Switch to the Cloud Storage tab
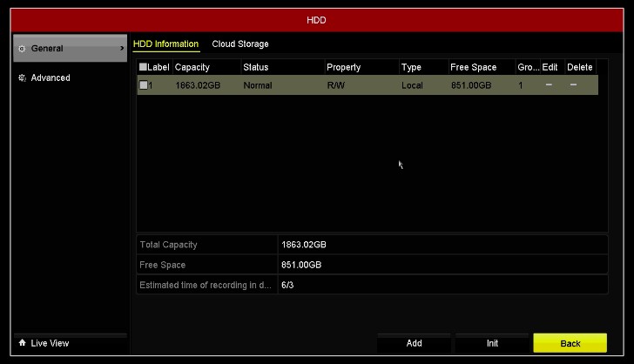 [x=240, y=44]
